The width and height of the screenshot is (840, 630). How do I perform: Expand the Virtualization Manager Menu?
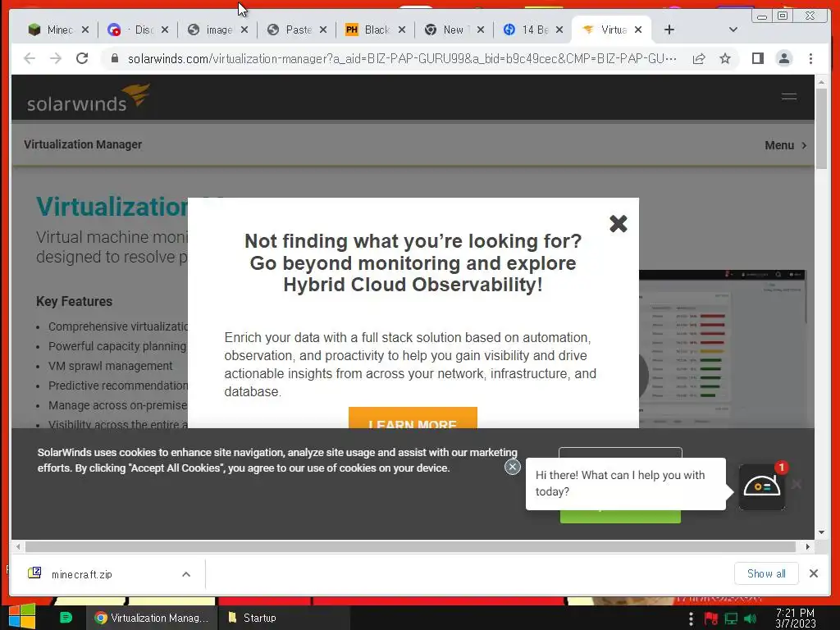click(x=785, y=145)
